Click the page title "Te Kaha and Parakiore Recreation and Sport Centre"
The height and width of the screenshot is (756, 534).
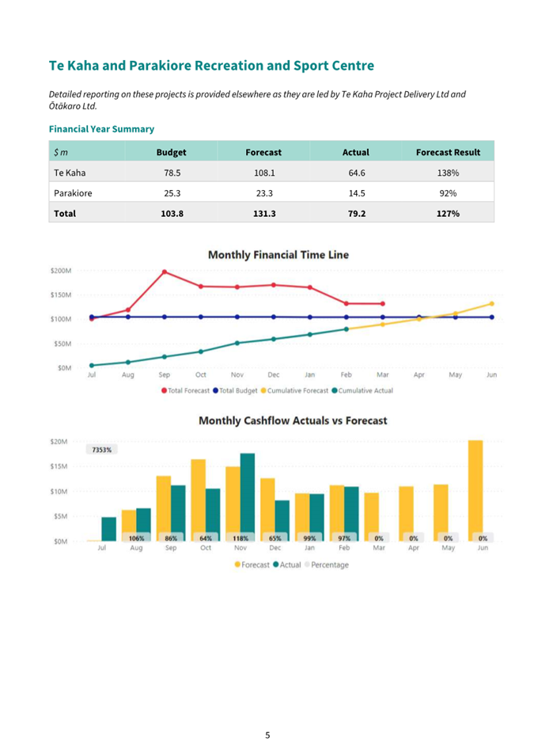pyautogui.click(x=211, y=66)
